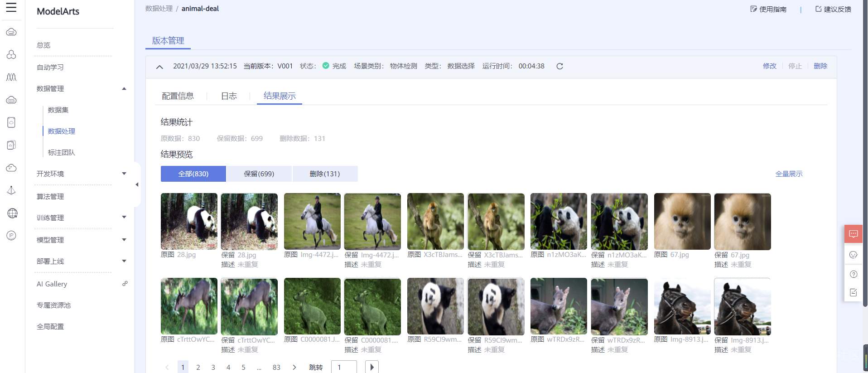Click the notepad edit icon on right

853,292
